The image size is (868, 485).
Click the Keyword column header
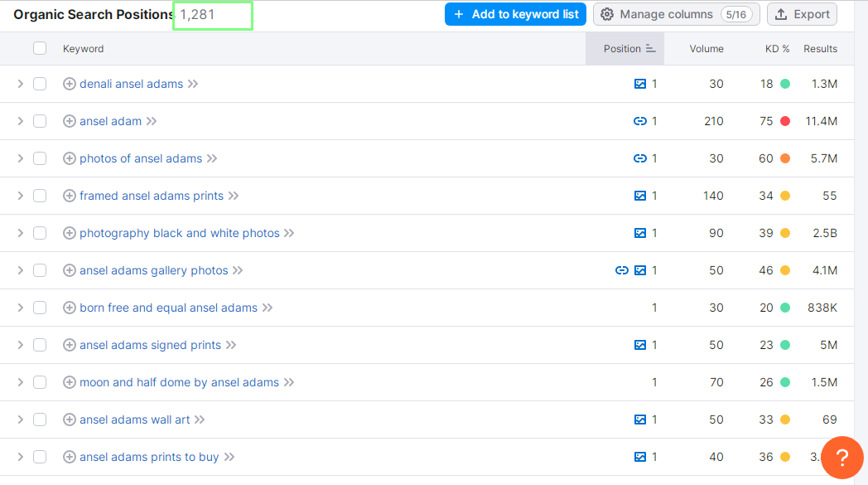coord(83,49)
